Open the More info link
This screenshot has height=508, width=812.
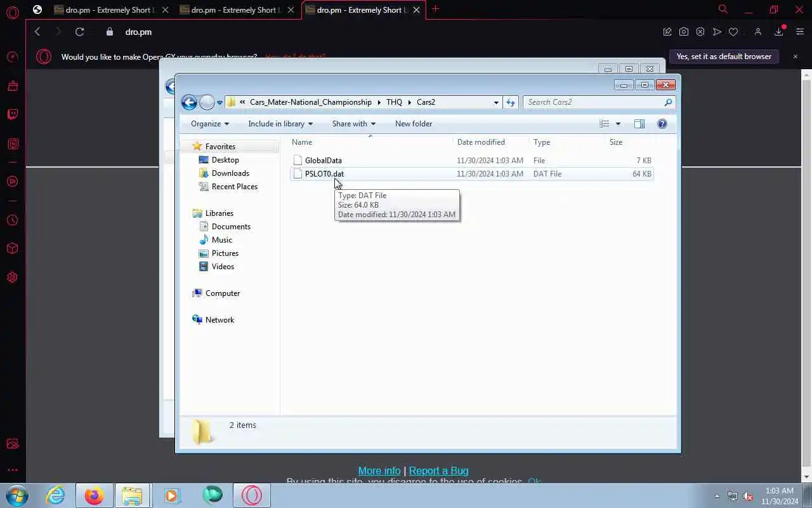tap(379, 471)
